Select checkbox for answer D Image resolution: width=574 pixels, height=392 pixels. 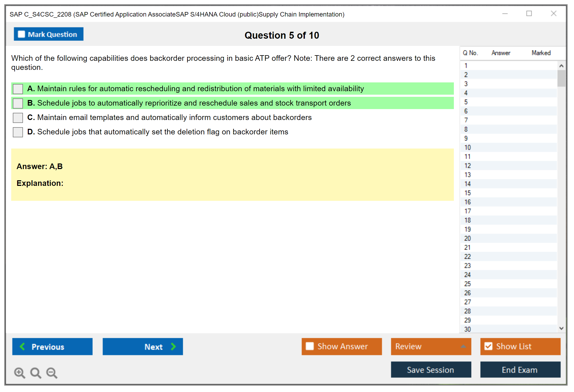click(x=18, y=132)
